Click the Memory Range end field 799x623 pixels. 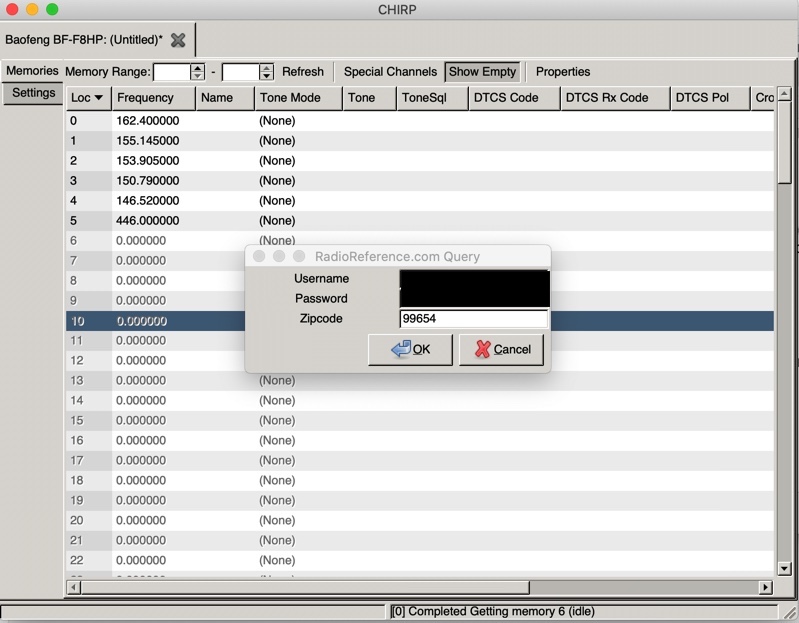click(241, 72)
